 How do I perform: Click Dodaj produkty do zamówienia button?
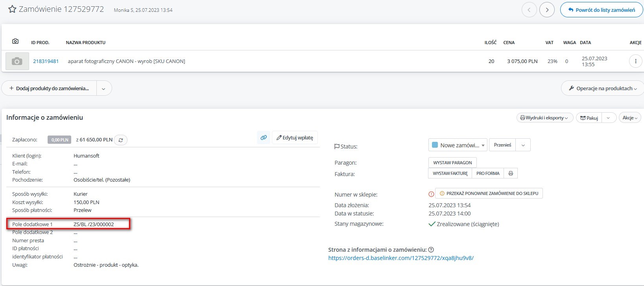pyautogui.click(x=49, y=88)
